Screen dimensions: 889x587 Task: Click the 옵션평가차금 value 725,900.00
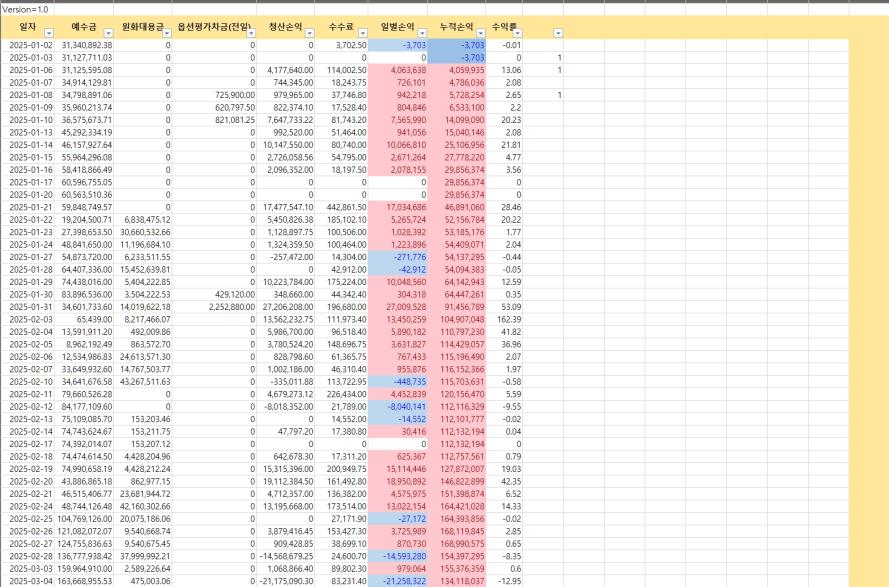(214, 95)
